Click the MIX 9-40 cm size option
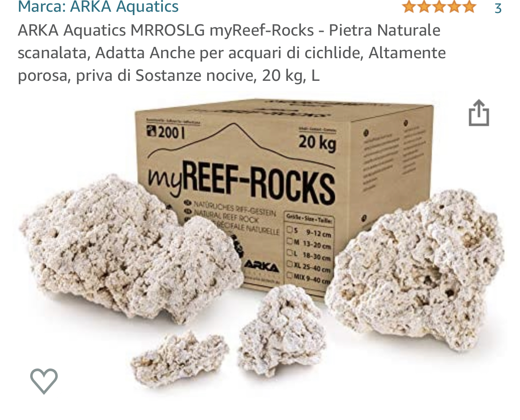 coord(309,278)
